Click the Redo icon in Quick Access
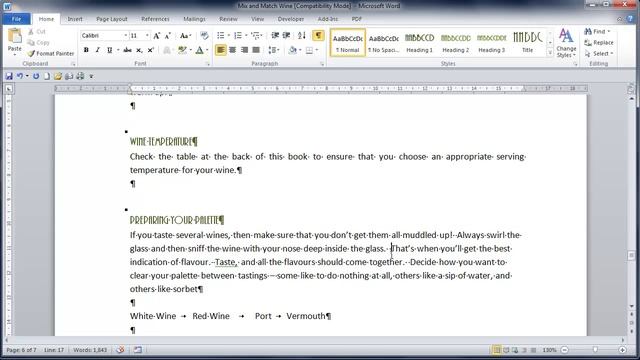Viewport: 640px width, 360px height. click(x=36, y=76)
